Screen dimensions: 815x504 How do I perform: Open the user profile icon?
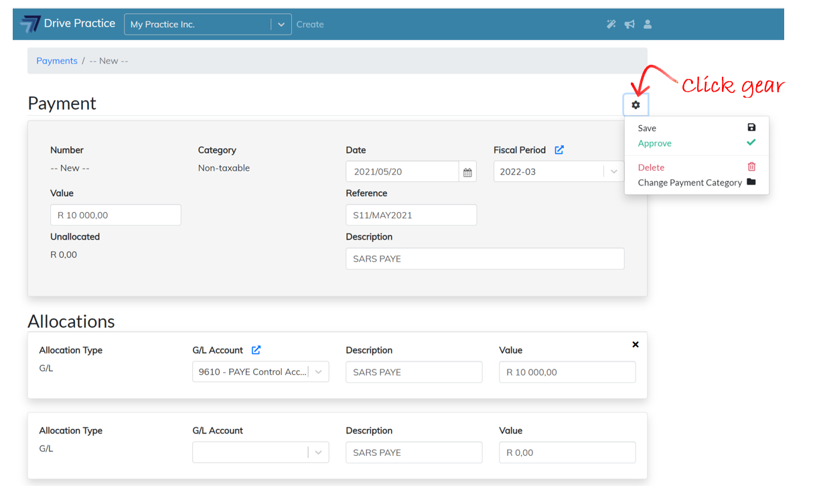click(648, 24)
